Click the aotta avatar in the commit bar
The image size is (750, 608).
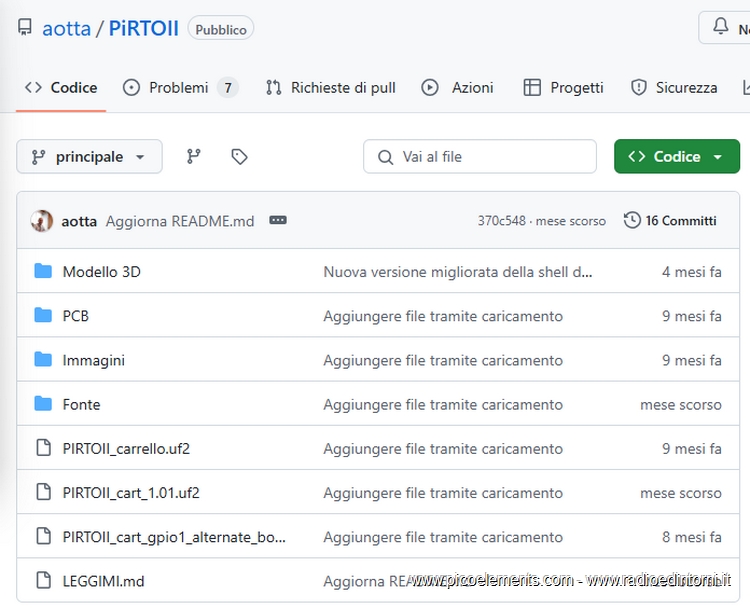pyautogui.click(x=42, y=221)
